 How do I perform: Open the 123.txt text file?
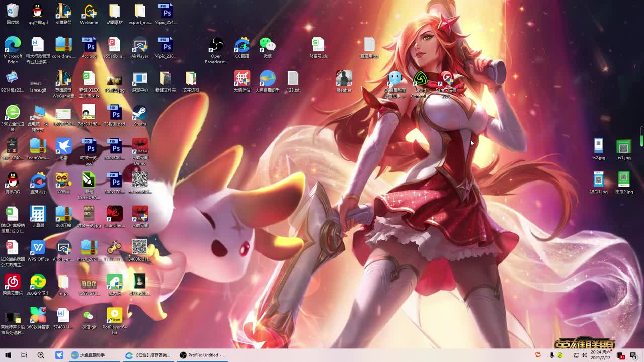point(293,78)
